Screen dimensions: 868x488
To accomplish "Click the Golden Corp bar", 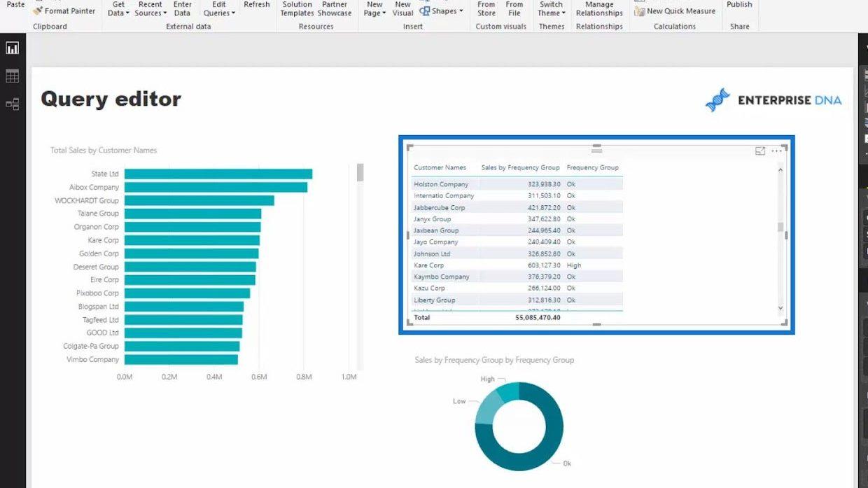I will click(x=192, y=253).
